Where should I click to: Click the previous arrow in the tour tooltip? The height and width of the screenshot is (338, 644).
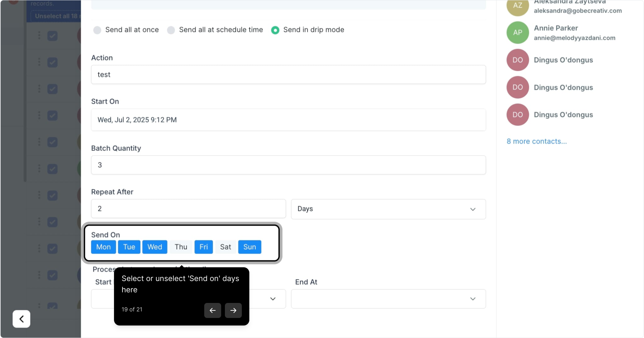tap(212, 310)
